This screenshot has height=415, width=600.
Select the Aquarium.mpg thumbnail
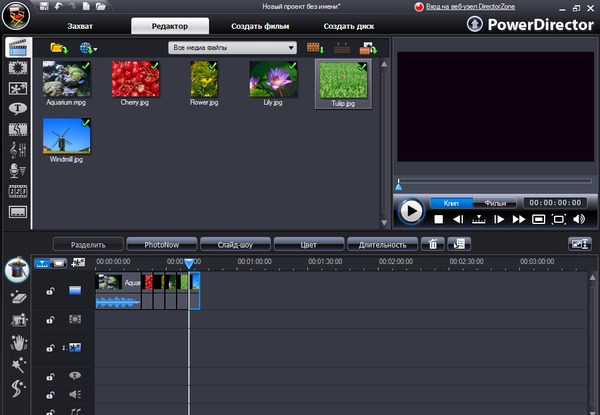pyautogui.click(x=67, y=79)
